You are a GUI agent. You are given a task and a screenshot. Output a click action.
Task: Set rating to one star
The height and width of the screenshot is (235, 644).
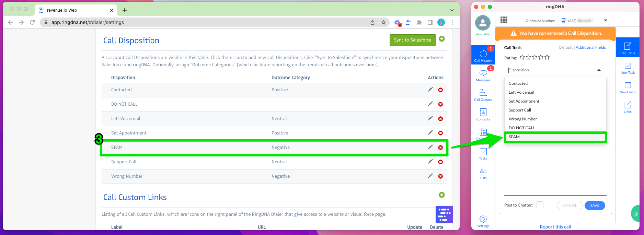tap(522, 57)
